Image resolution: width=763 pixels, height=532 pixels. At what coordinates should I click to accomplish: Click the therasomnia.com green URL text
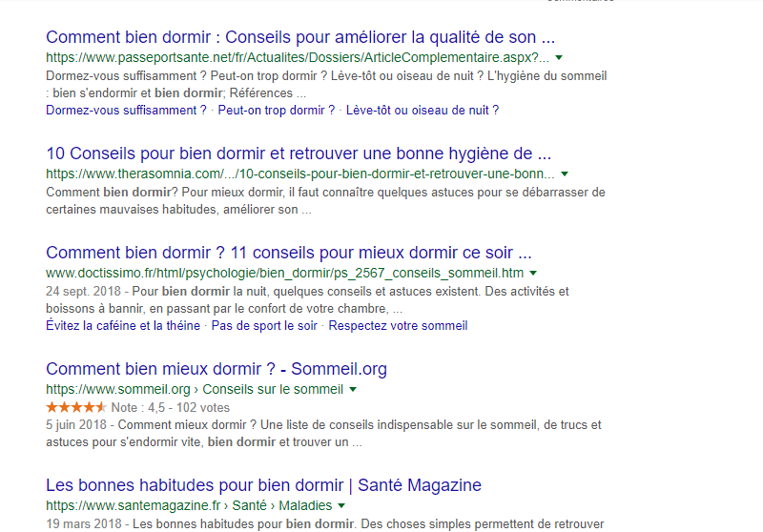(x=300, y=174)
